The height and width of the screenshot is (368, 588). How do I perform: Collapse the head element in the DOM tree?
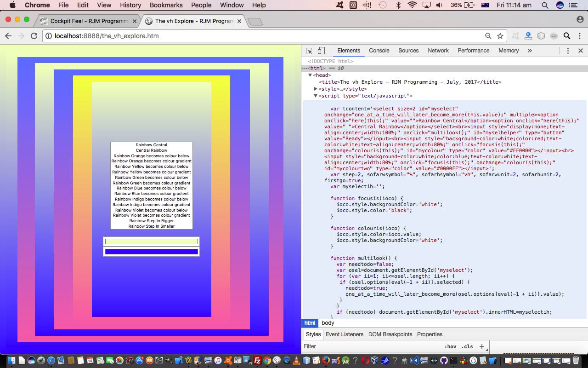310,75
